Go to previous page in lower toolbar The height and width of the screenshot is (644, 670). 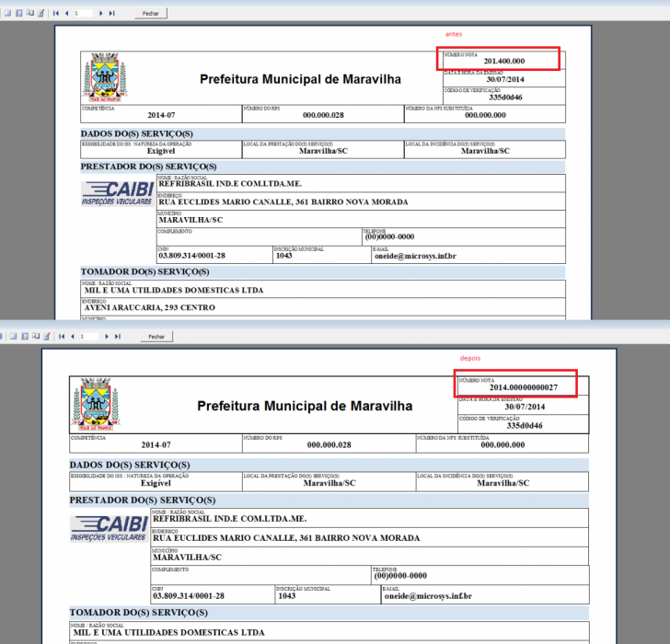click(73, 337)
